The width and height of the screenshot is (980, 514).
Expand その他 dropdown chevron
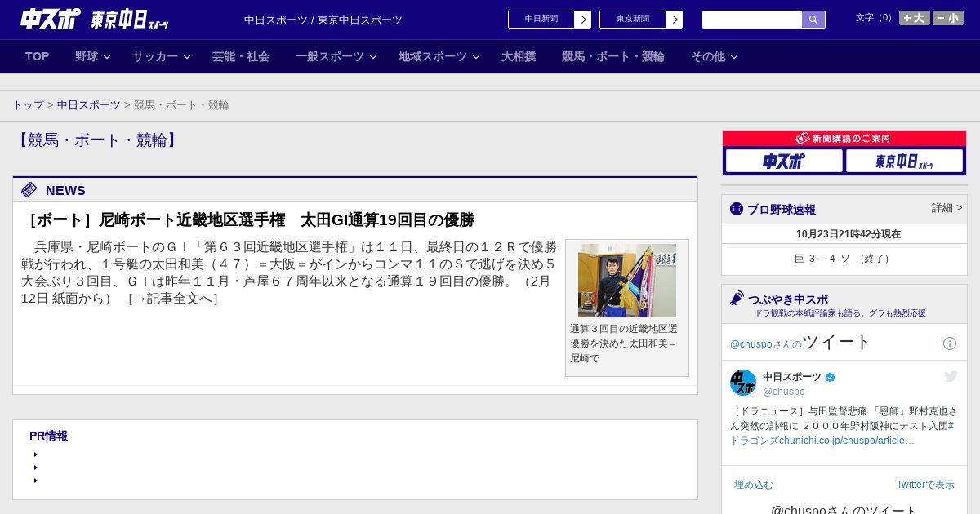pos(734,57)
